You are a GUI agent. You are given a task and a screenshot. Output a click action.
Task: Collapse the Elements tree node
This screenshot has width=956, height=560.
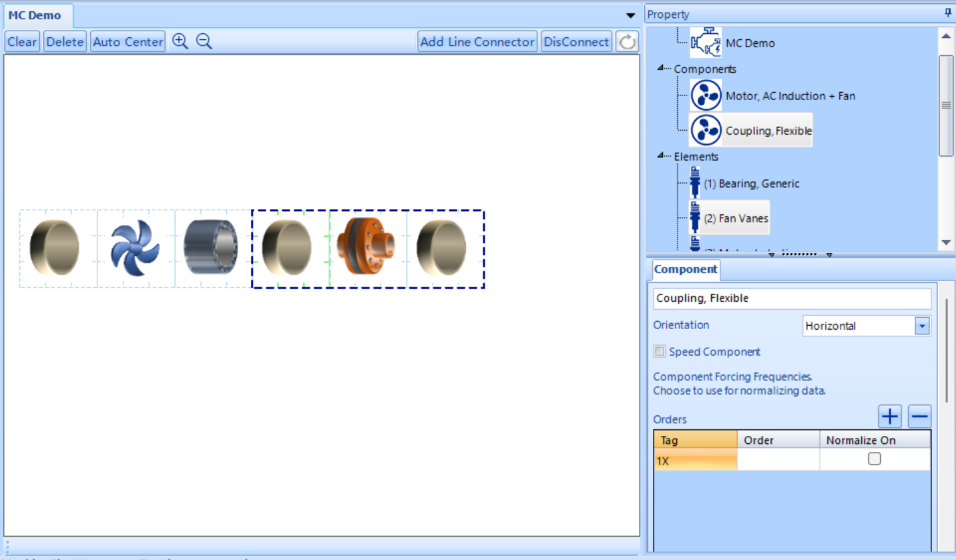[x=661, y=155]
